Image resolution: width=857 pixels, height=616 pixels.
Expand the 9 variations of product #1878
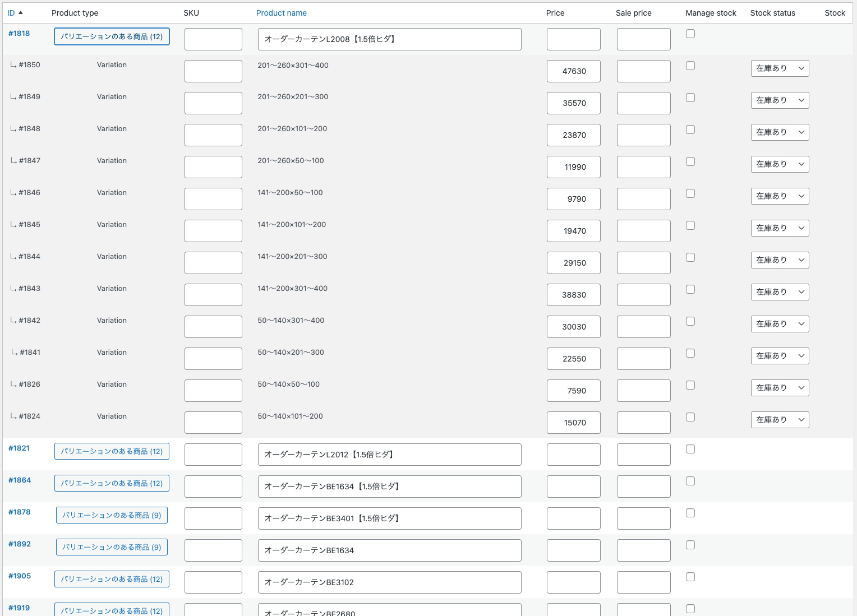tap(112, 515)
